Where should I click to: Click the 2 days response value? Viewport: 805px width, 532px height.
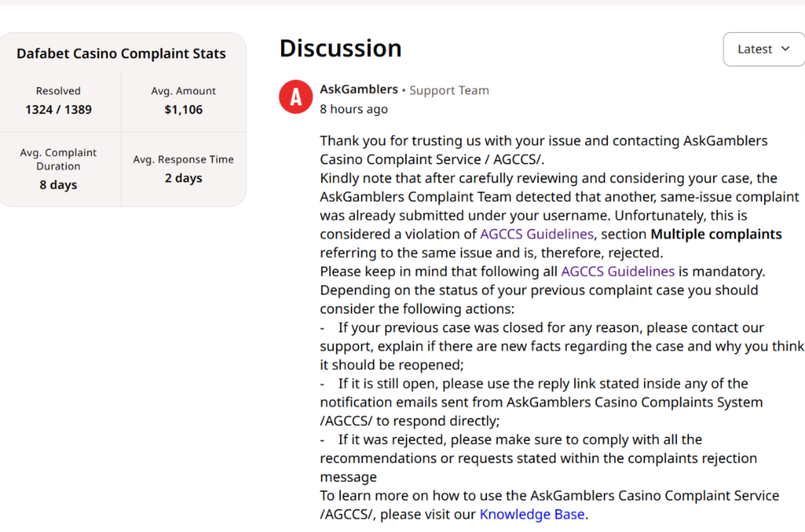pyautogui.click(x=184, y=178)
